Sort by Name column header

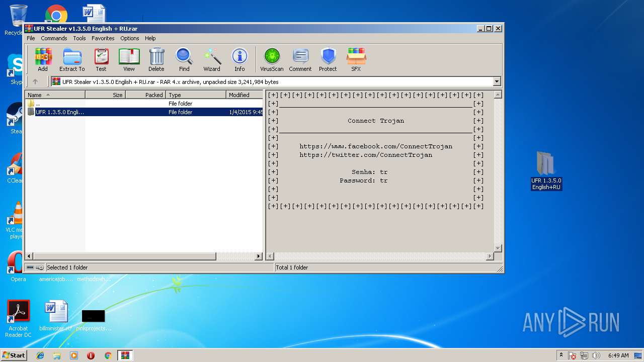(x=55, y=95)
